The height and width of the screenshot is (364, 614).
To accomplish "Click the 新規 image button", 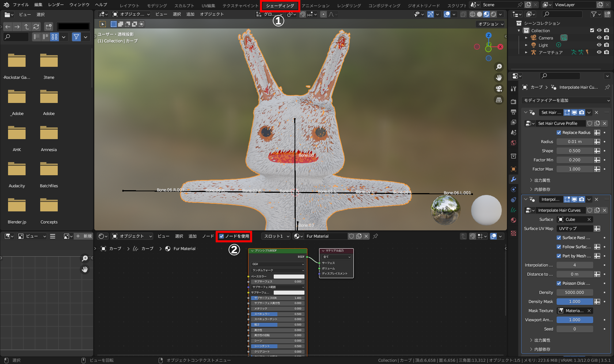I will tap(84, 236).
